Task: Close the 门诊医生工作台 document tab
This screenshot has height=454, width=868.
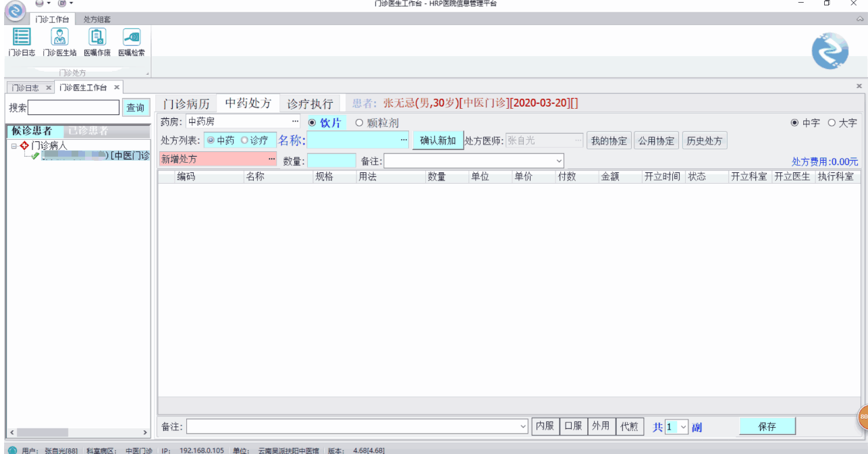Action: 116,87
